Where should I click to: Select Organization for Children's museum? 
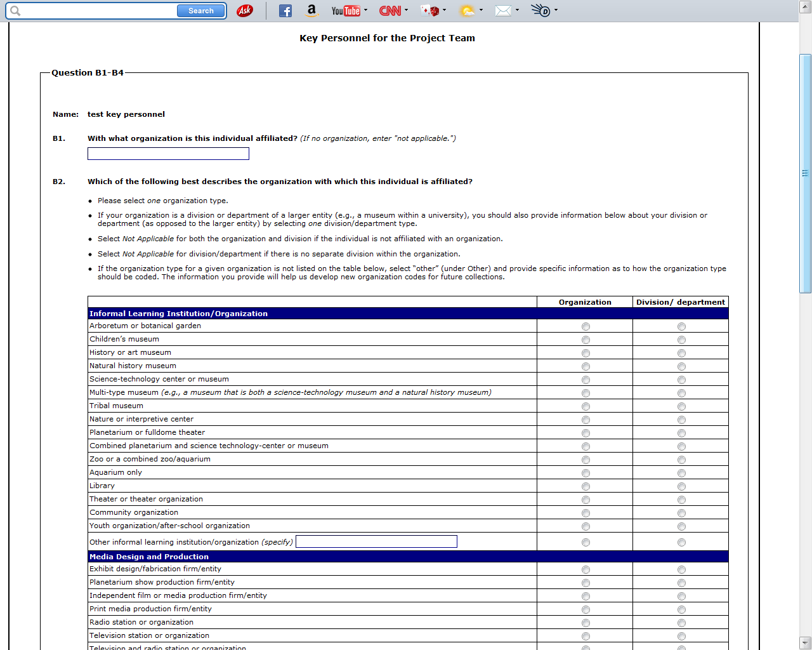[x=586, y=340]
